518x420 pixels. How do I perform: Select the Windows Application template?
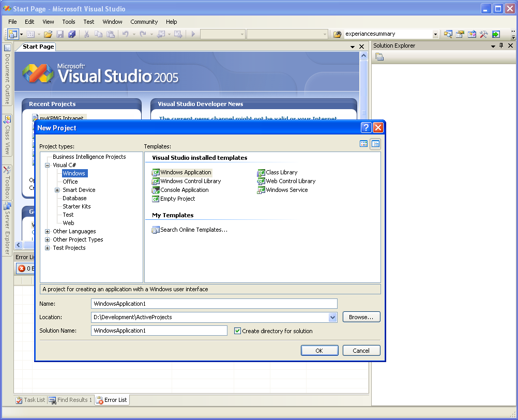181,172
